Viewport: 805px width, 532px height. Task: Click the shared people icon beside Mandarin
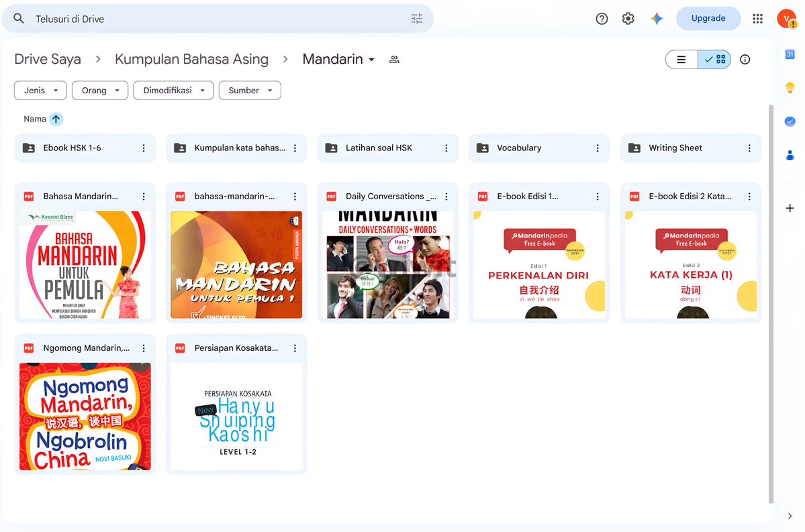click(x=394, y=60)
